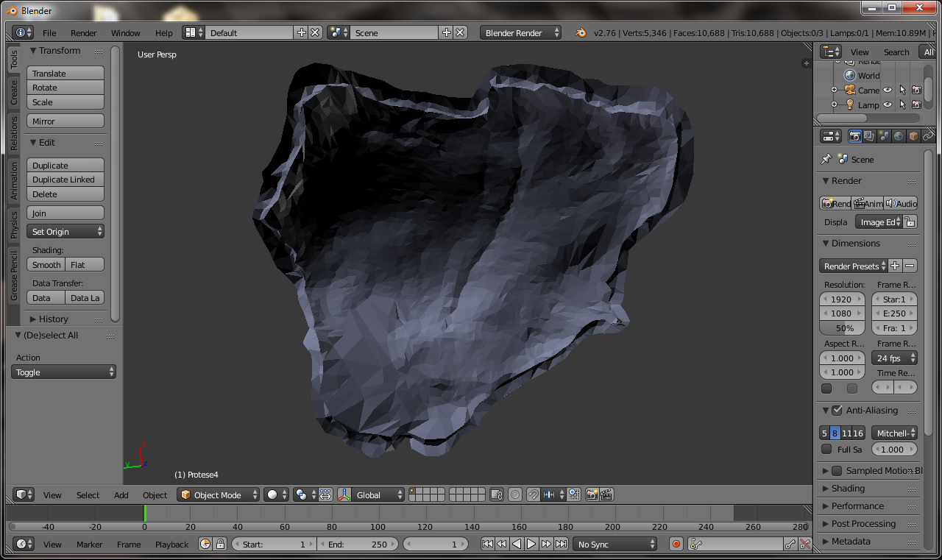Open the render layers properties tab icon
The width and height of the screenshot is (942, 560).
click(x=869, y=136)
